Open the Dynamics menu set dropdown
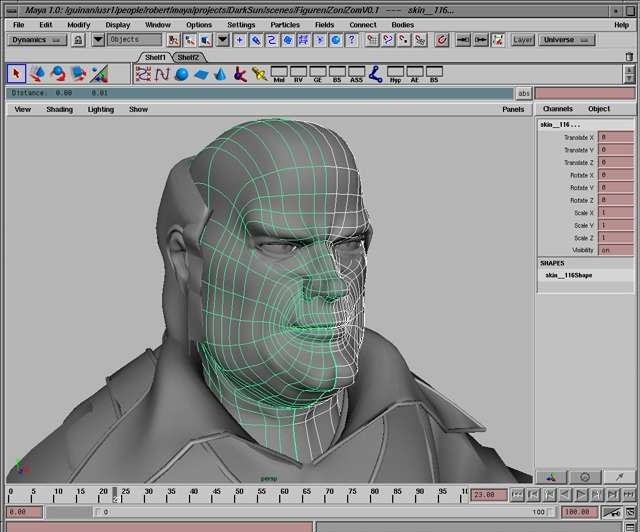 [36, 40]
